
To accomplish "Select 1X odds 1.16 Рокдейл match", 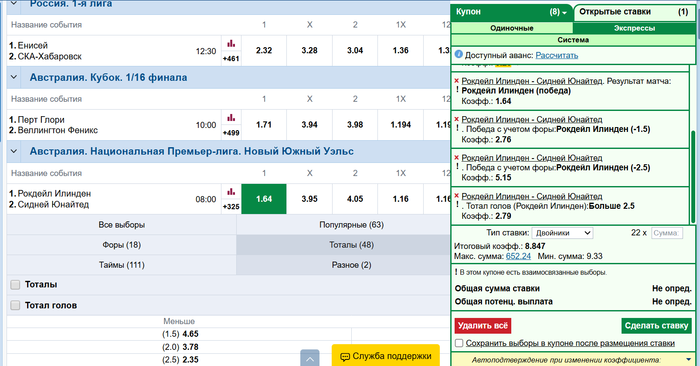I will coord(400,199).
